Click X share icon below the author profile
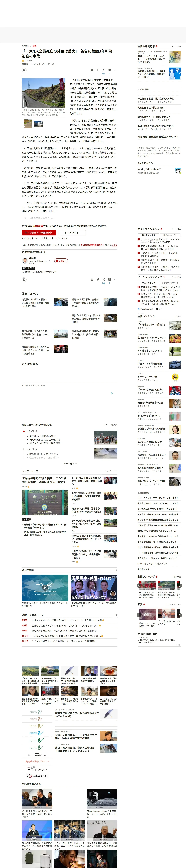This screenshot has height=868, width=186. (x=104, y=280)
